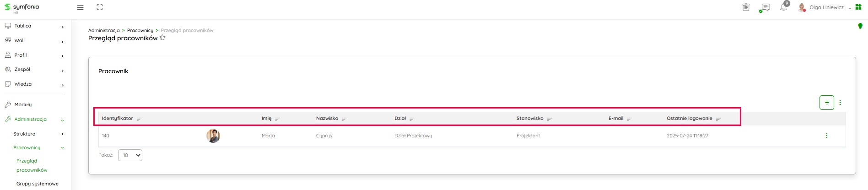Click the hamburger menu icon
Viewport: 868px width, 190px height.
click(80, 7)
